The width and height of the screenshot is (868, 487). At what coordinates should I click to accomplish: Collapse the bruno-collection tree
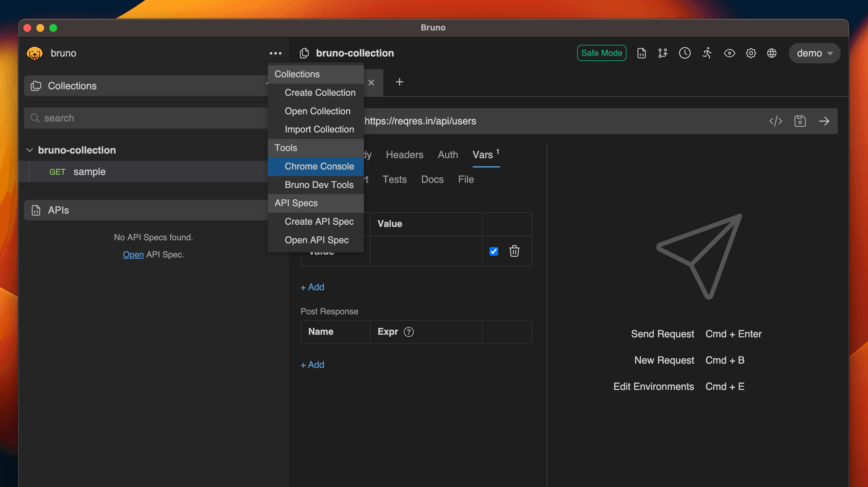coord(30,150)
